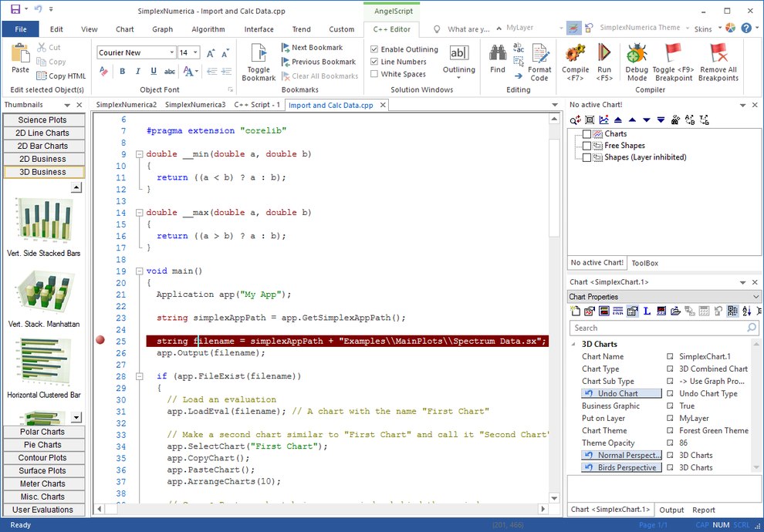Collapse the if FileExist block
The image size is (764, 532).
(140, 376)
